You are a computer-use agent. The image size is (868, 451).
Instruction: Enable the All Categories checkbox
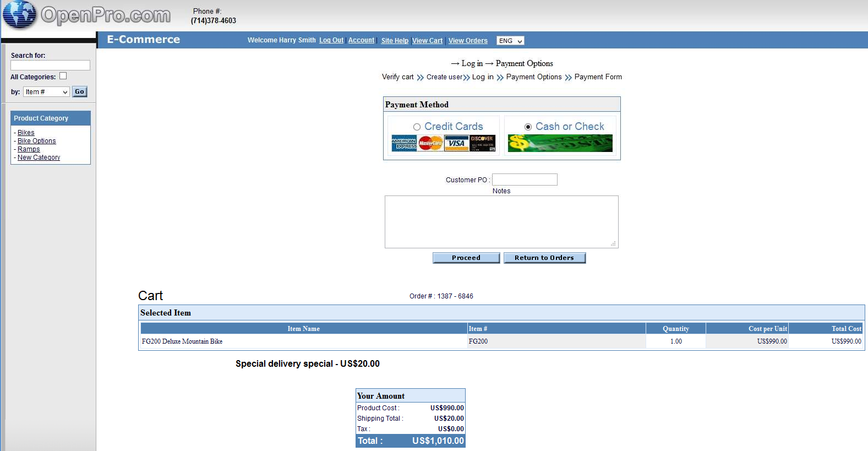63,76
